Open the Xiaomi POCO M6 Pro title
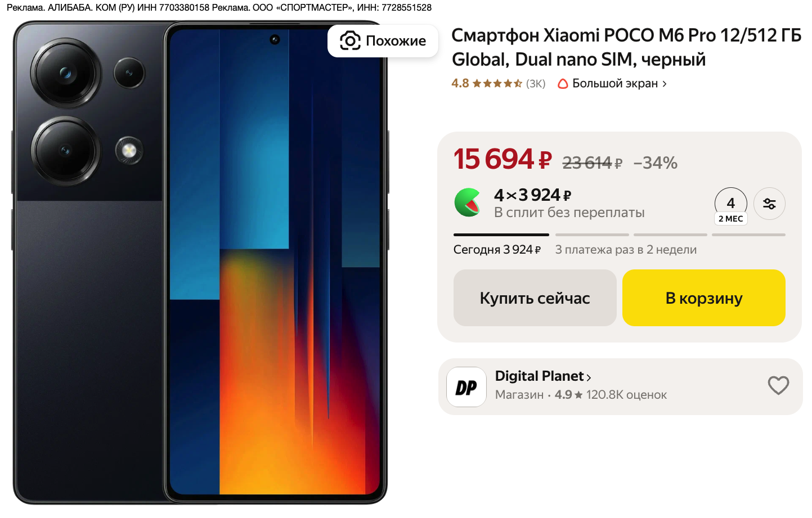Image resolution: width=812 pixels, height=518 pixels. (626, 47)
